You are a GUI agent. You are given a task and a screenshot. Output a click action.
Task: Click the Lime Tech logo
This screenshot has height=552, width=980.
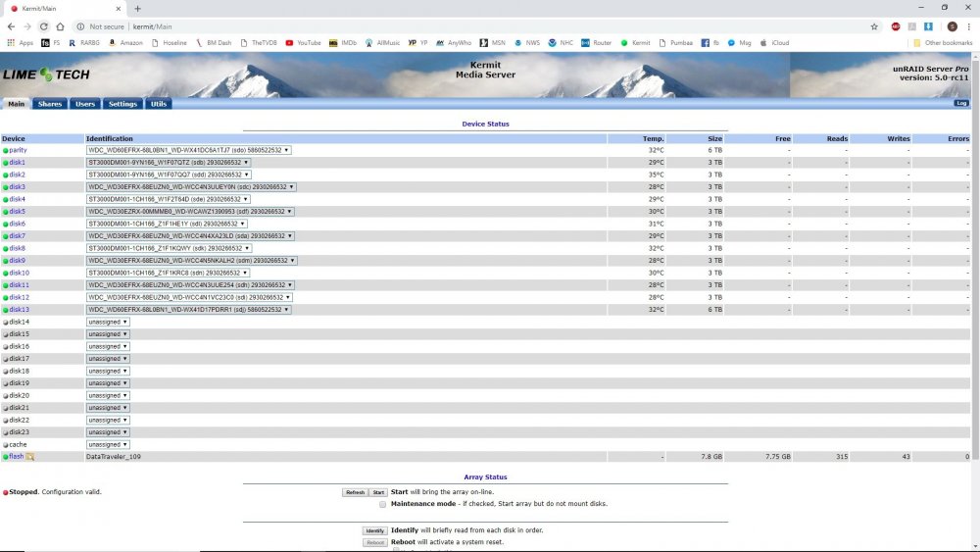tap(46, 75)
